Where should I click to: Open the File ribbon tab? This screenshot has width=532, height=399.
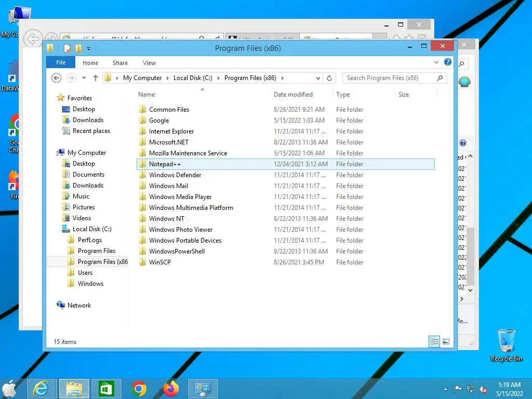tap(61, 62)
